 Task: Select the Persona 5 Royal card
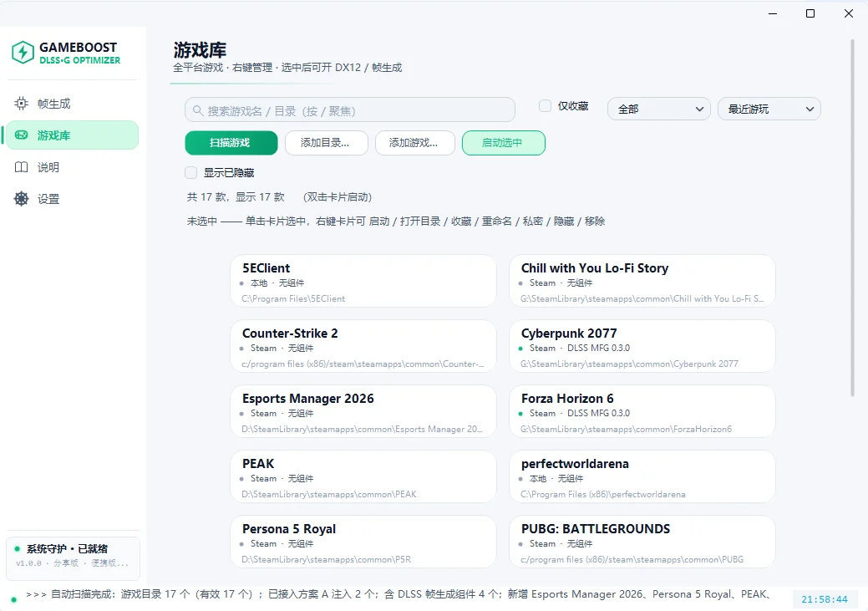pos(363,542)
